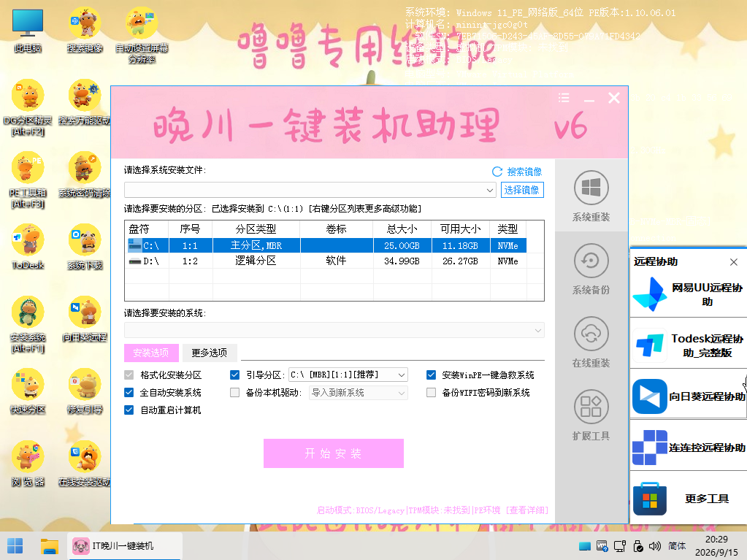Image resolution: width=747 pixels, height=560 pixels.
Task: Uncheck 自动重启计算机 option
Action: pos(129,410)
